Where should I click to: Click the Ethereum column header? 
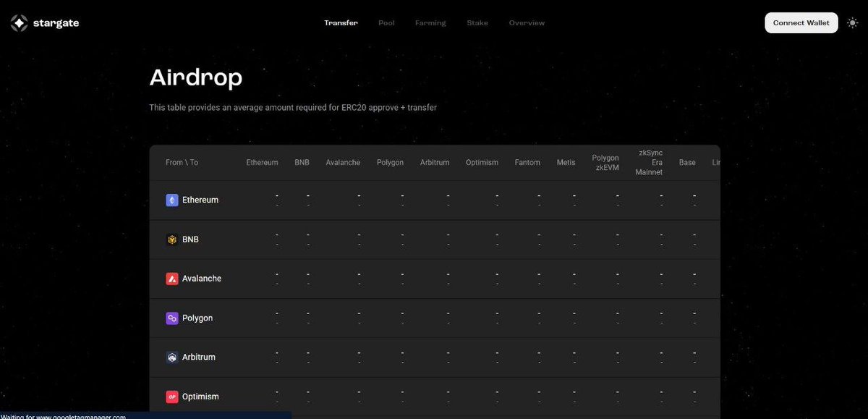tap(262, 163)
